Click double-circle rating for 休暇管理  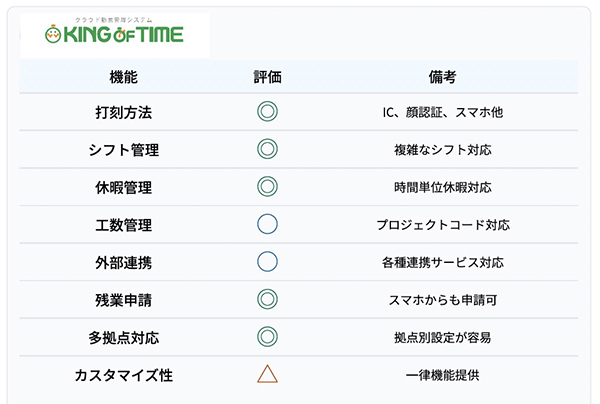tap(267, 187)
